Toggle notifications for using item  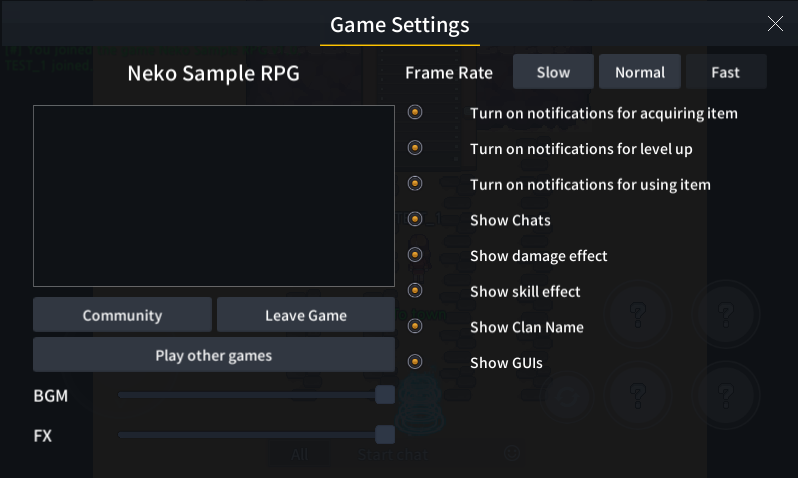pos(415,184)
